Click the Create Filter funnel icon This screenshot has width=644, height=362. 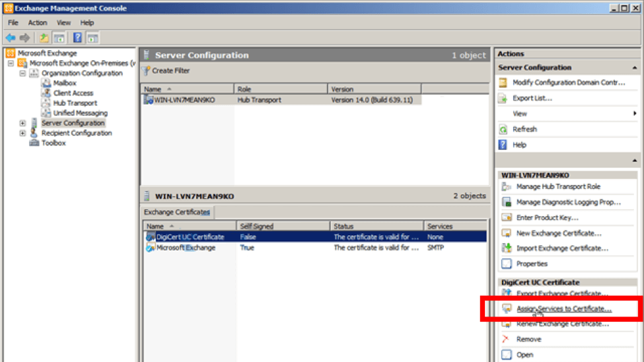(x=146, y=71)
